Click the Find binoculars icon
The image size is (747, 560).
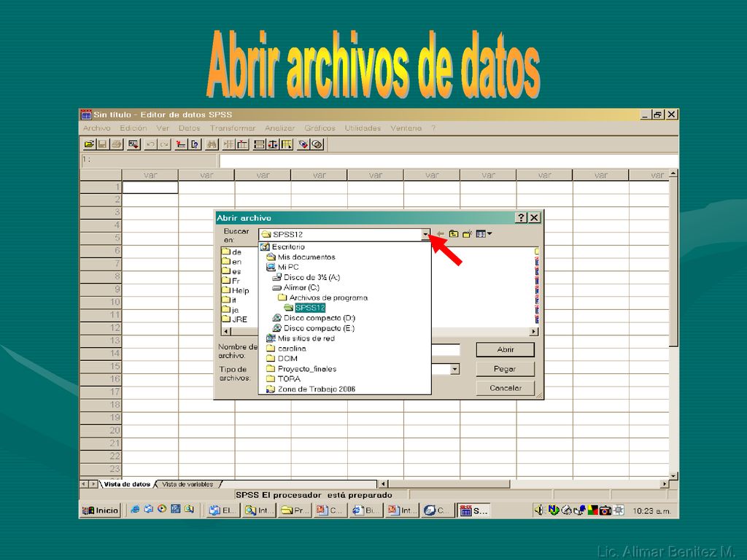pos(212,144)
